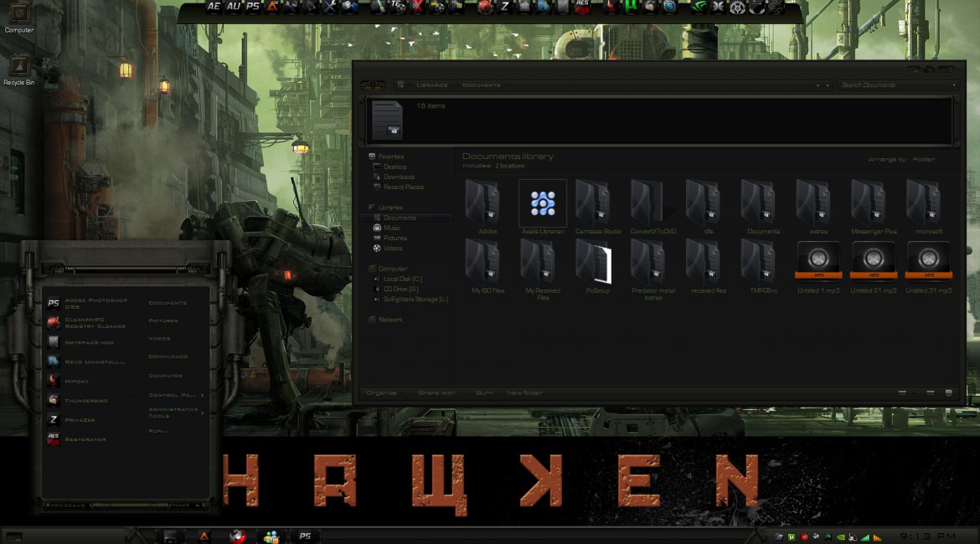
Task: Launch Adobe Audition from the top dock
Action: 233,7
